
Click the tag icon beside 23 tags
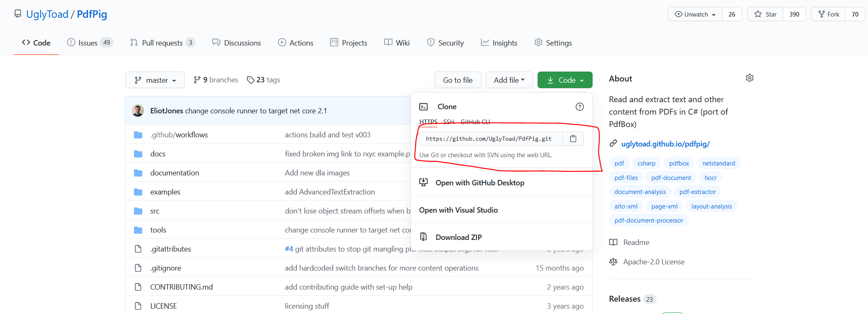(251, 80)
